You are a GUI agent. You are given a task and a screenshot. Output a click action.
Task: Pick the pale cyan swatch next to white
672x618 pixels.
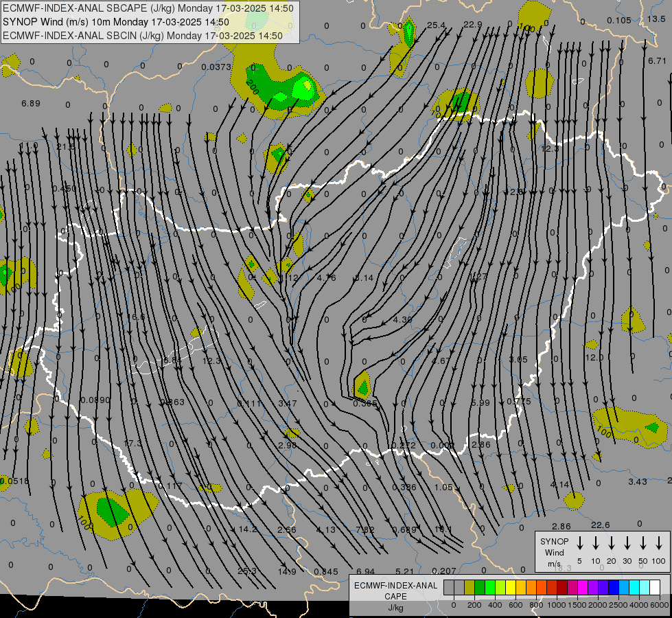point(645,588)
